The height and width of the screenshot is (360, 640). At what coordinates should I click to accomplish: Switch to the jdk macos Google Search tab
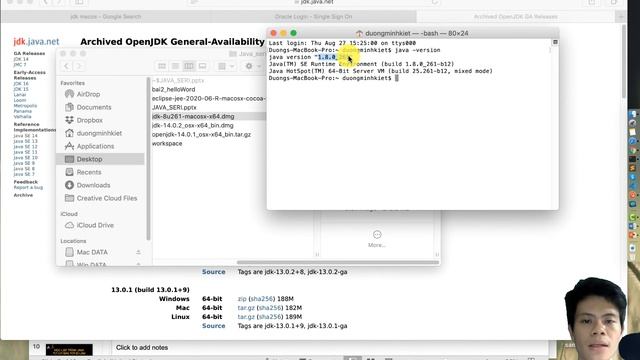(106, 17)
